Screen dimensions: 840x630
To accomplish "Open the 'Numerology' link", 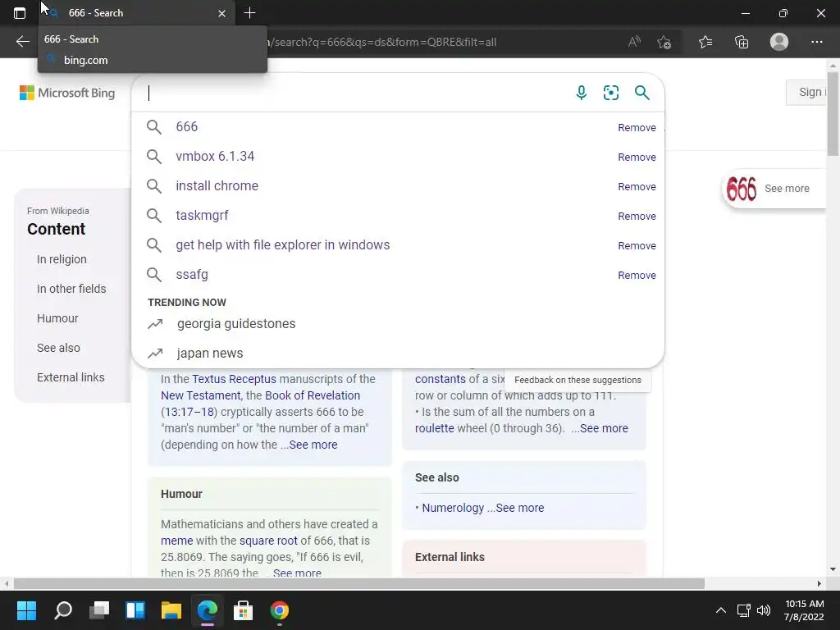I will [453, 508].
